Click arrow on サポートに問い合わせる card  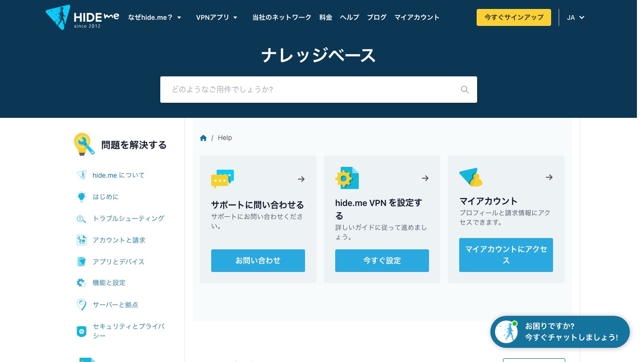point(301,179)
